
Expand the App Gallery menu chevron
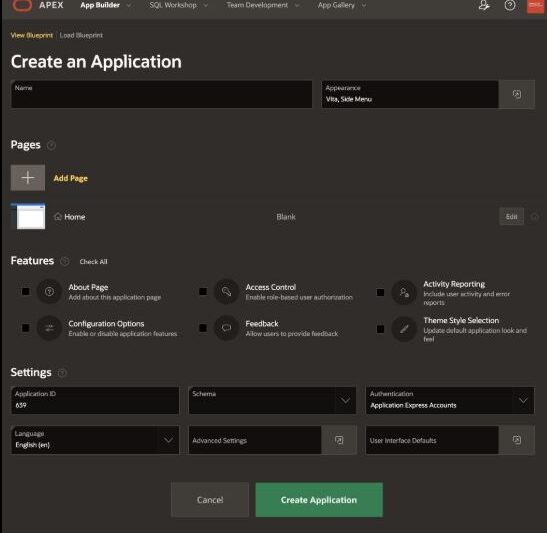pyautogui.click(x=364, y=5)
